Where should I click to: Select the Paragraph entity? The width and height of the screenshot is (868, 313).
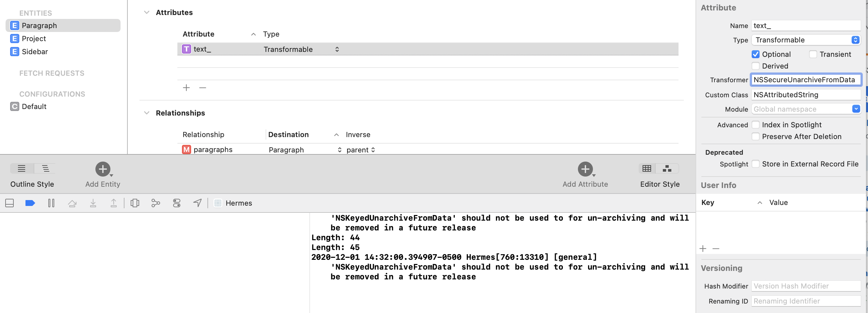63,25
